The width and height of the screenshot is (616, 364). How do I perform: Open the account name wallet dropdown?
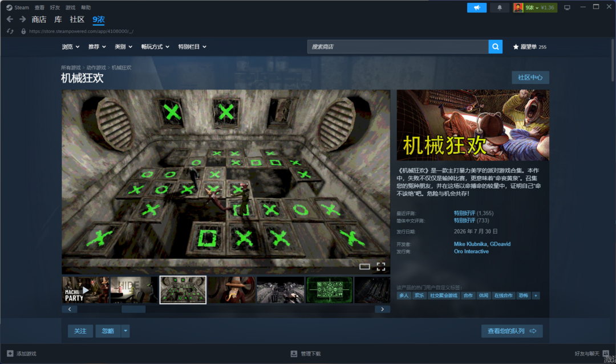540,7
